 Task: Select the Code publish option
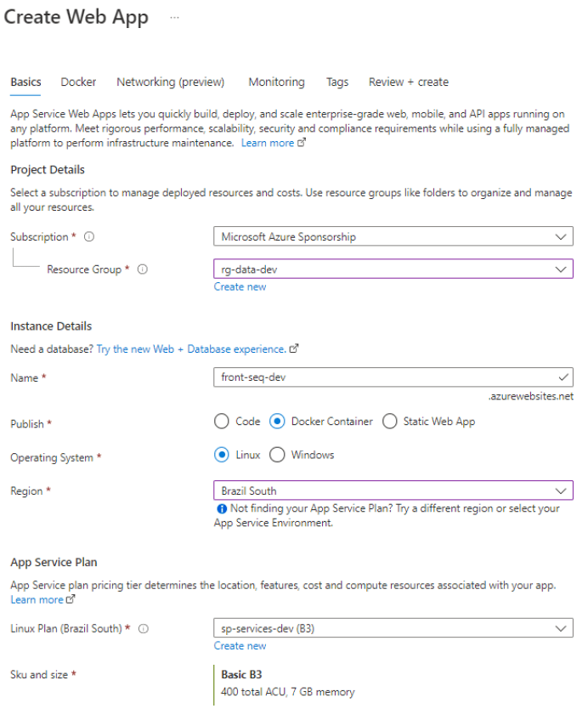pyautogui.click(x=222, y=421)
